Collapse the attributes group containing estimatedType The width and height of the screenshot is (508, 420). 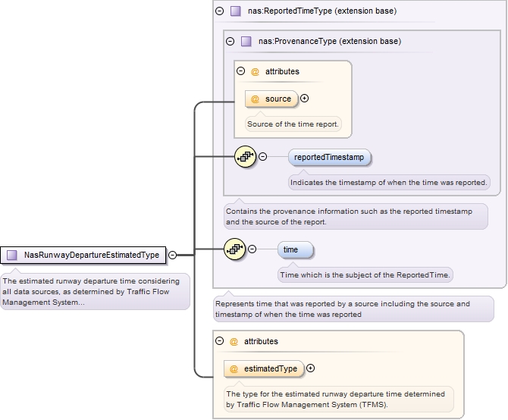coord(220,341)
